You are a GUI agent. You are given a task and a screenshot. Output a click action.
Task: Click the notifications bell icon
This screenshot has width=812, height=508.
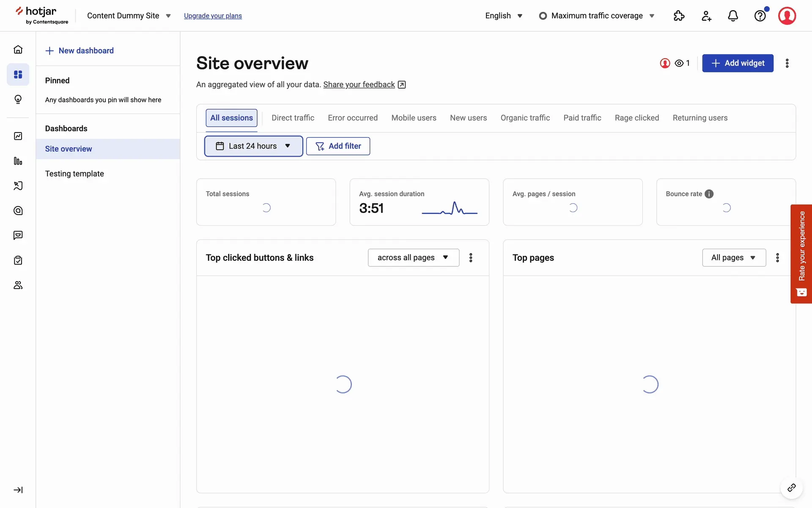click(x=733, y=16)
